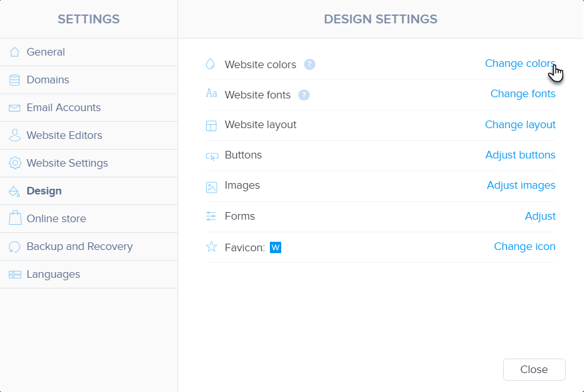This screenshot has width=584, height=392.
Task: Click the favicon W thumbnail
Action: click(x=276, y=247)
